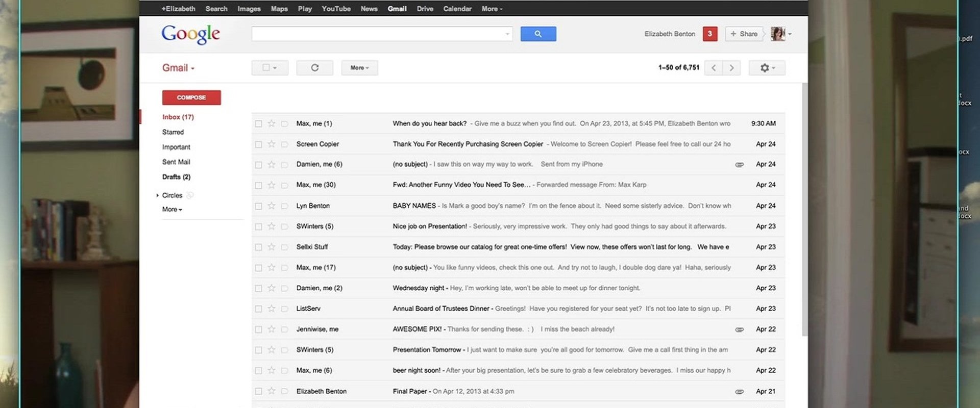Open 'Nice job on Presentation!' email
980x408 pixels.
(x=518, y=226)
